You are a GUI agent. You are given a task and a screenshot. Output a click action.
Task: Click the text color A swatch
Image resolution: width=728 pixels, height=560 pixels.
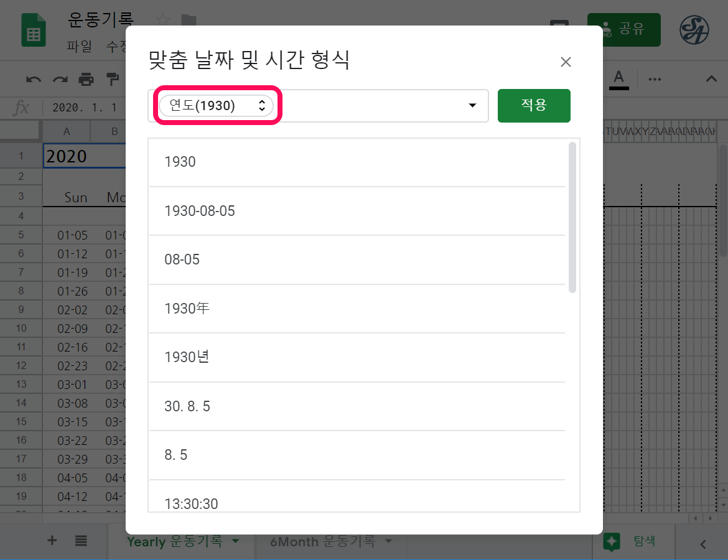coord(618,78)
